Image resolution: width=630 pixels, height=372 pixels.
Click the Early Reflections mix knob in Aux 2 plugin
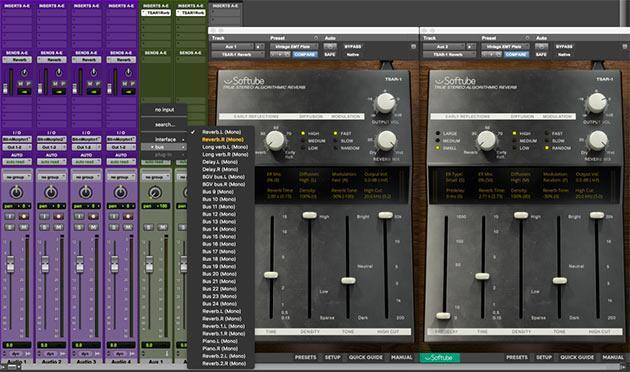[487, 141]
